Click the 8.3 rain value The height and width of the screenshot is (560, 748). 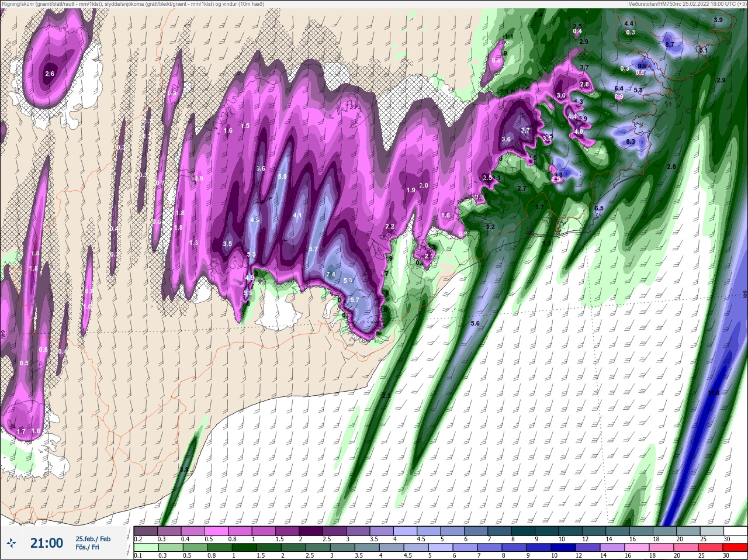631,142
